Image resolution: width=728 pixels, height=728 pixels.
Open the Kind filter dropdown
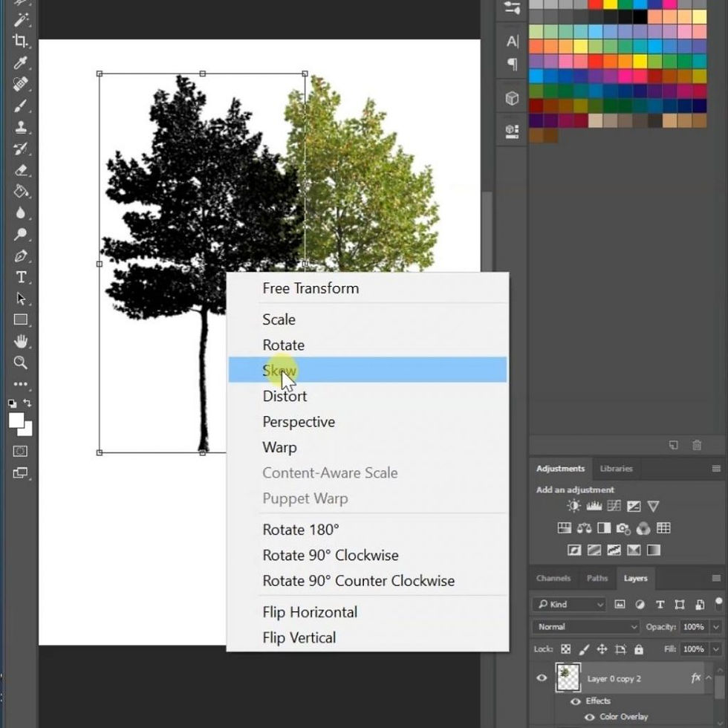tap(569, 604)
